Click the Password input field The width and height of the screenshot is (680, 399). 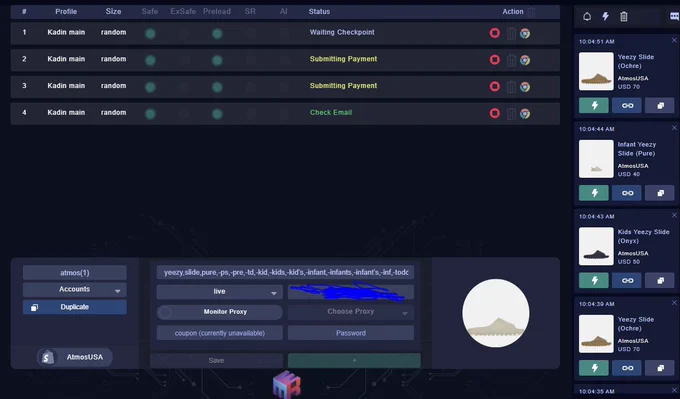350,333
